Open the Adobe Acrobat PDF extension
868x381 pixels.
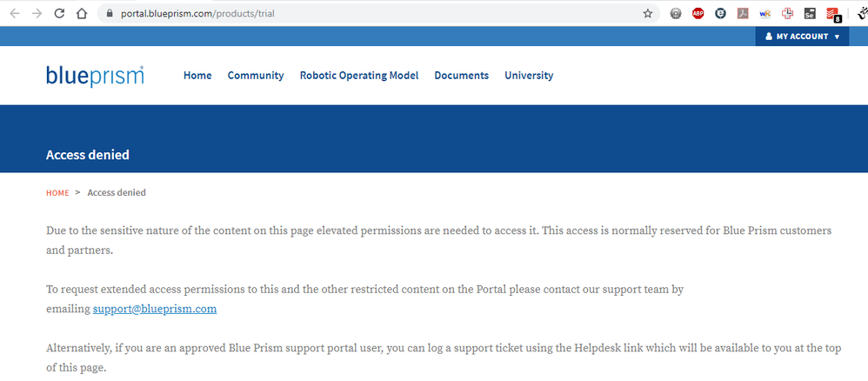click(743, 14)
